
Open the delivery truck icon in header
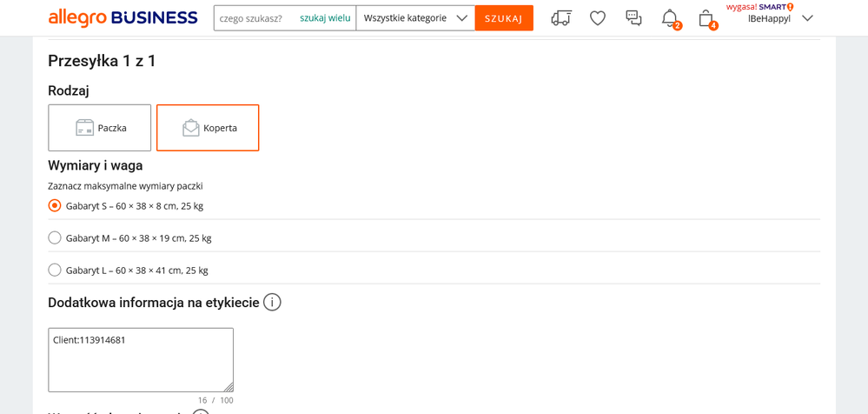(x=561, y=18)
